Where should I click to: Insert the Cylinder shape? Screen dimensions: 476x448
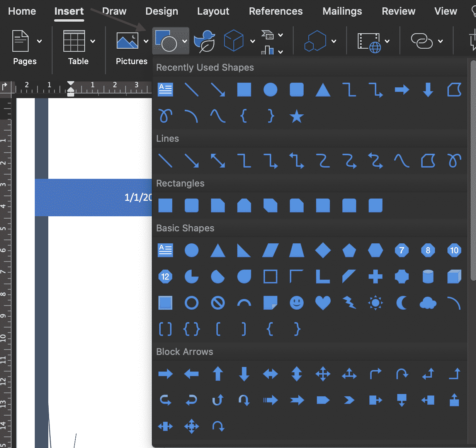(x=428, y=277)
